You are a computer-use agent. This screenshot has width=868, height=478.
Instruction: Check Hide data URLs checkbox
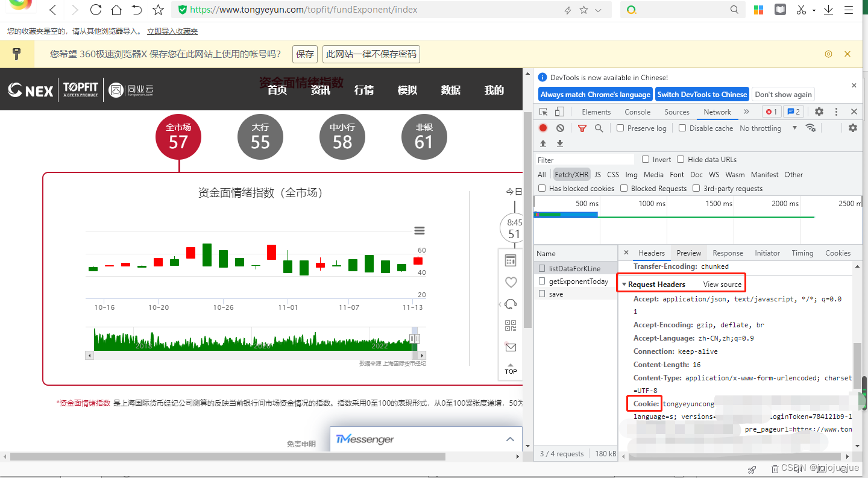pyautogui.click(x=681, y=159)
